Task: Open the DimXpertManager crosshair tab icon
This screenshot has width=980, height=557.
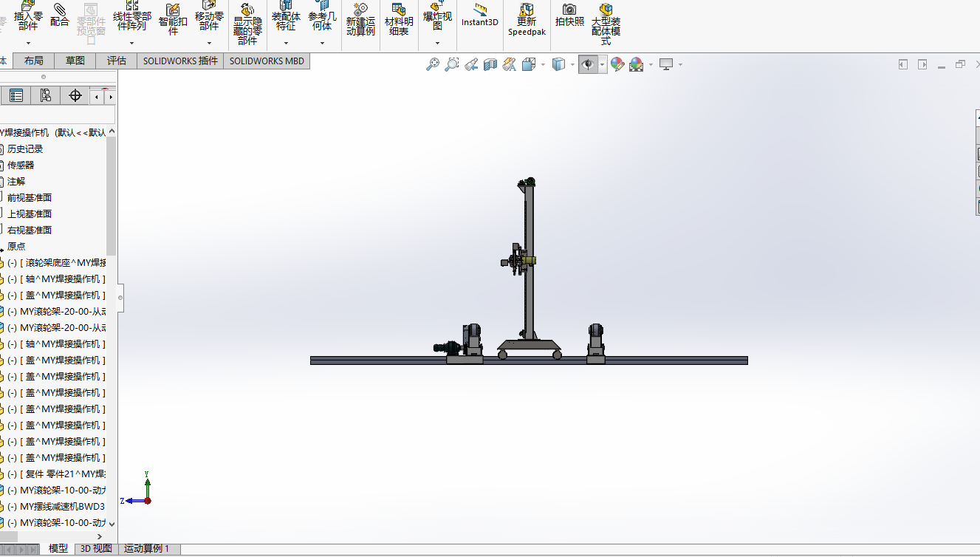Action: 75,95
